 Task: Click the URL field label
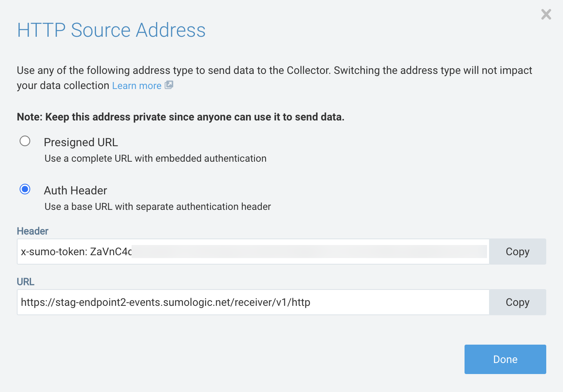tap(25, 282)
